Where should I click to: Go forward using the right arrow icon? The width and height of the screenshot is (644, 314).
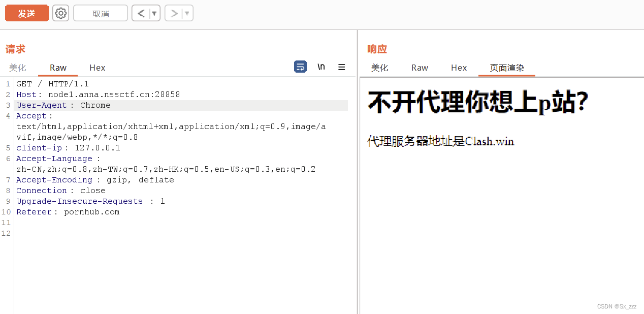174,13
